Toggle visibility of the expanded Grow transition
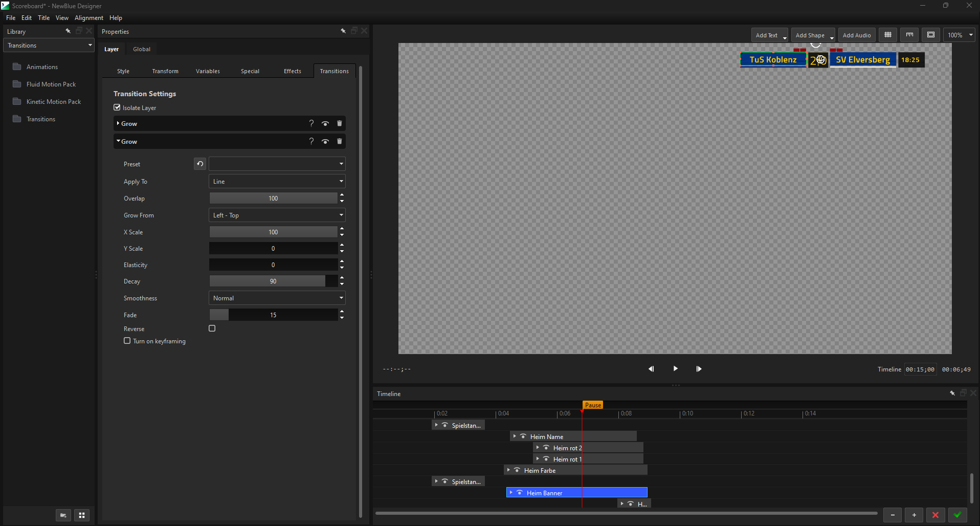The width and height of the screenshot is (980, 526). click(x=325, y=141)
